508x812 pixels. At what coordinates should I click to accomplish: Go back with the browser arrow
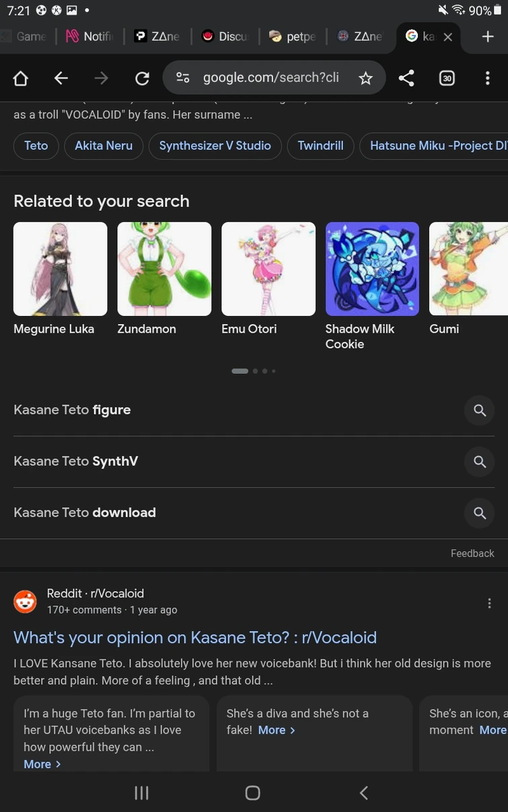tap(61, 79)
